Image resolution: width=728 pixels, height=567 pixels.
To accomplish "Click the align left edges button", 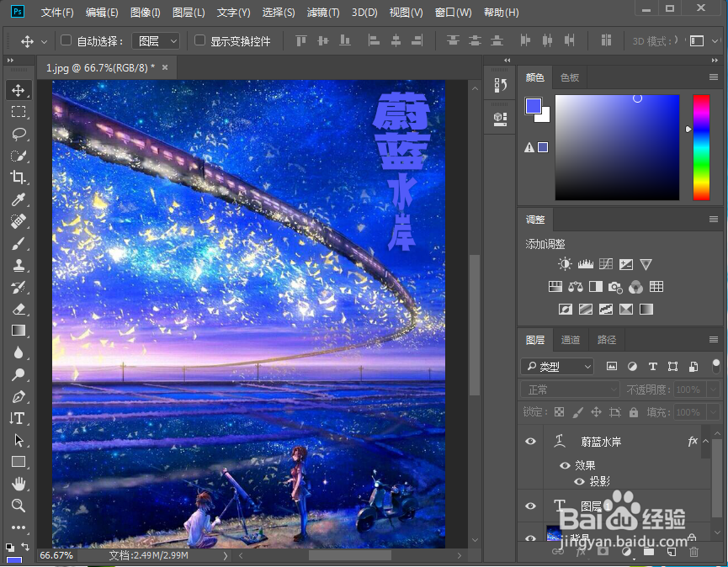I will pos(374,41).
